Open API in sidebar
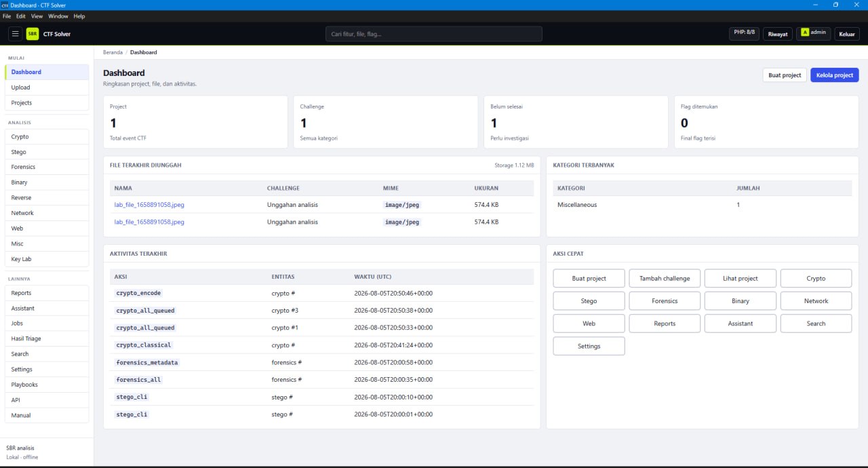Image resolution: width=868 pixels, height=468 pixels. 47,400
